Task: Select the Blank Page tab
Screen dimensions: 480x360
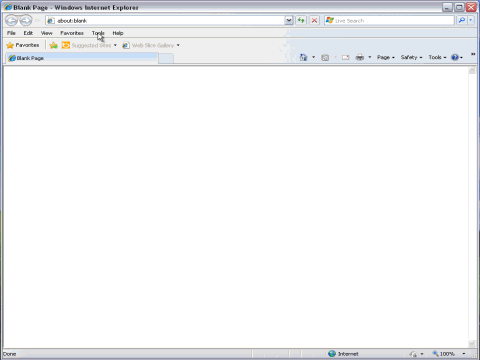Action: [x=82, y=58]
